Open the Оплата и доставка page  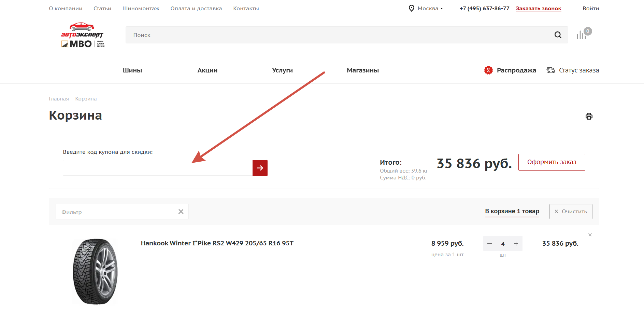tap(196, 9)
